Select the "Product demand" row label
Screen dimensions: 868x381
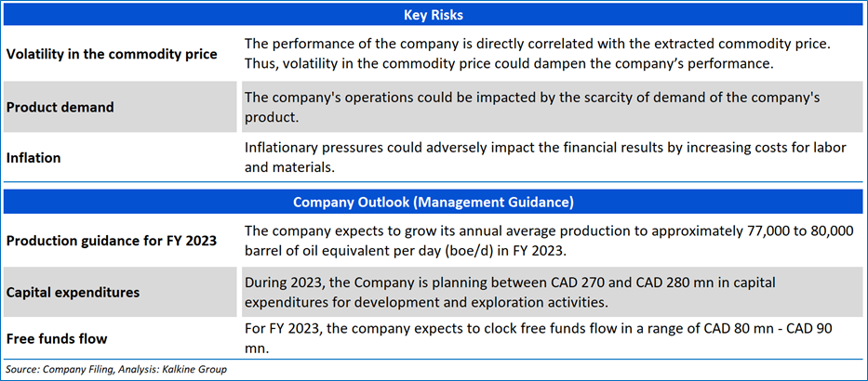[60, 107]
